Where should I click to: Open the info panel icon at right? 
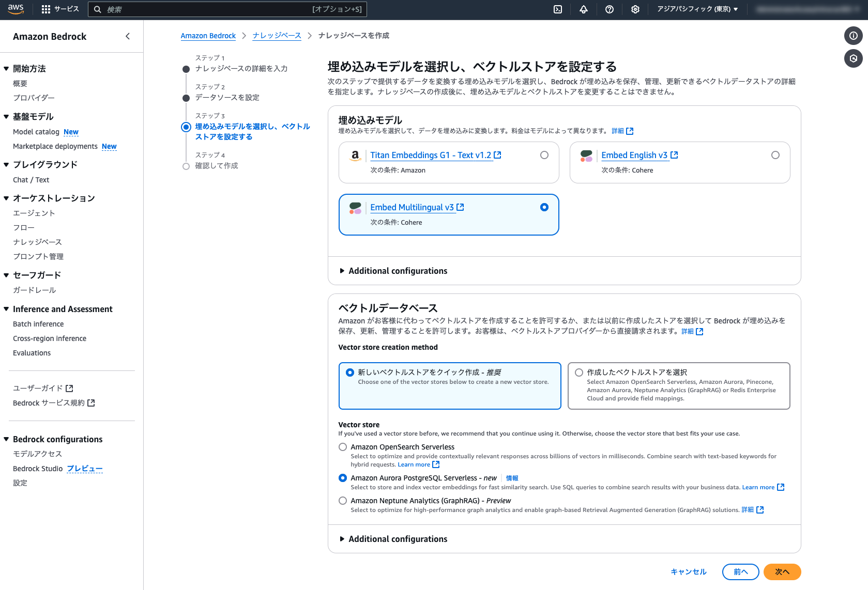[854, 36]
